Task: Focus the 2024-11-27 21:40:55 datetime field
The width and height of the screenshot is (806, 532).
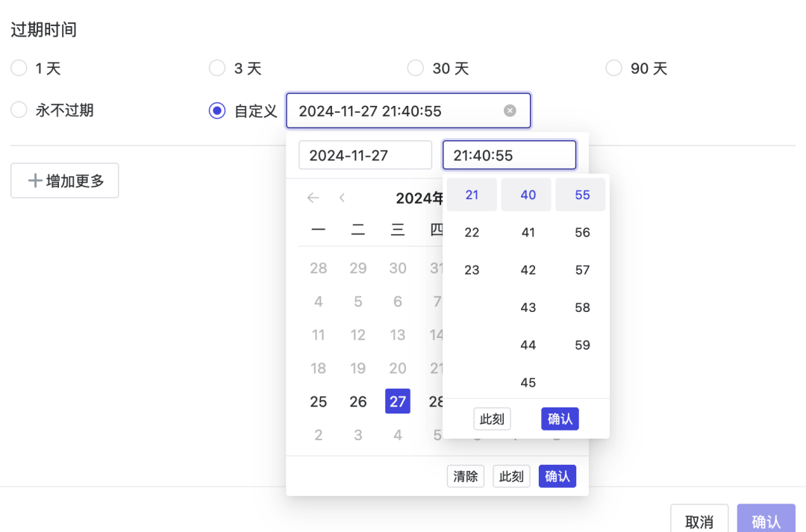Action: [408, 110]
